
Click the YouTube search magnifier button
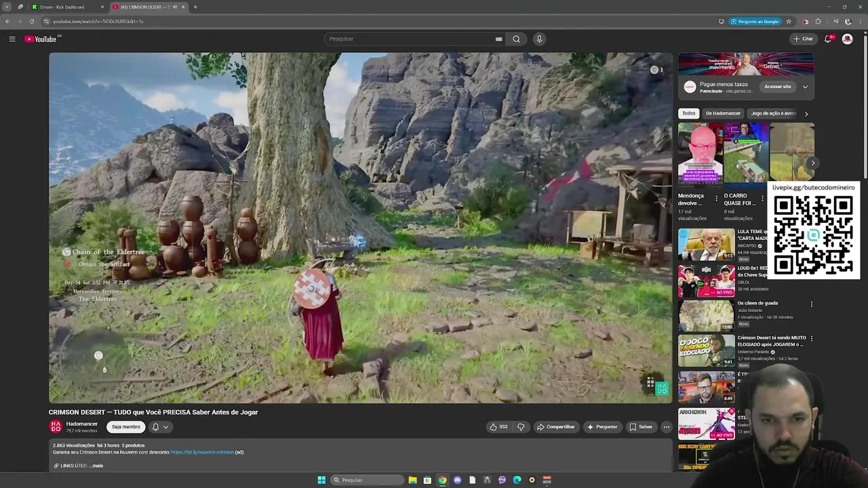(517, 39)
